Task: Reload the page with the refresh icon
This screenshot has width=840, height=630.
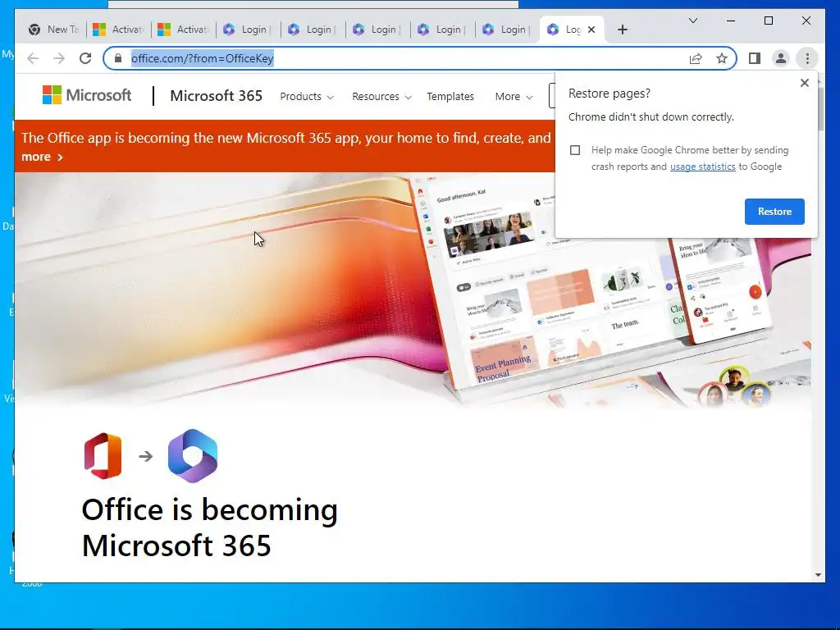Action: pos(85,58)
